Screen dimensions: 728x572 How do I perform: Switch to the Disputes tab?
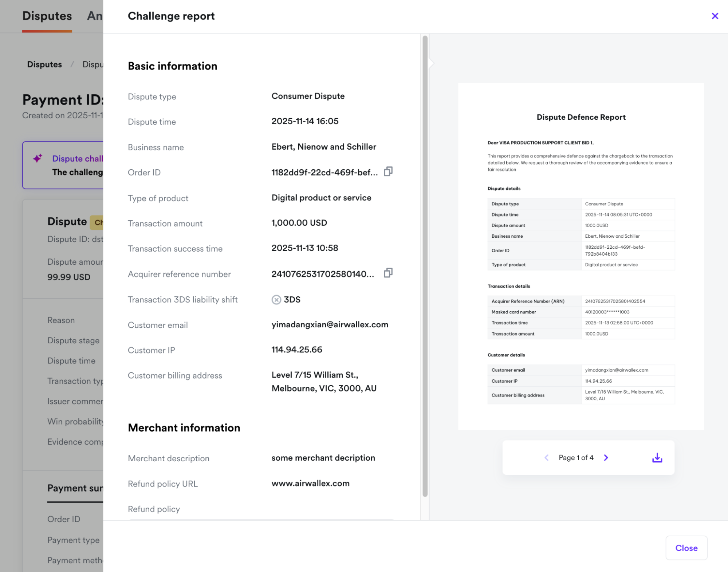click(x=47, y=16)
